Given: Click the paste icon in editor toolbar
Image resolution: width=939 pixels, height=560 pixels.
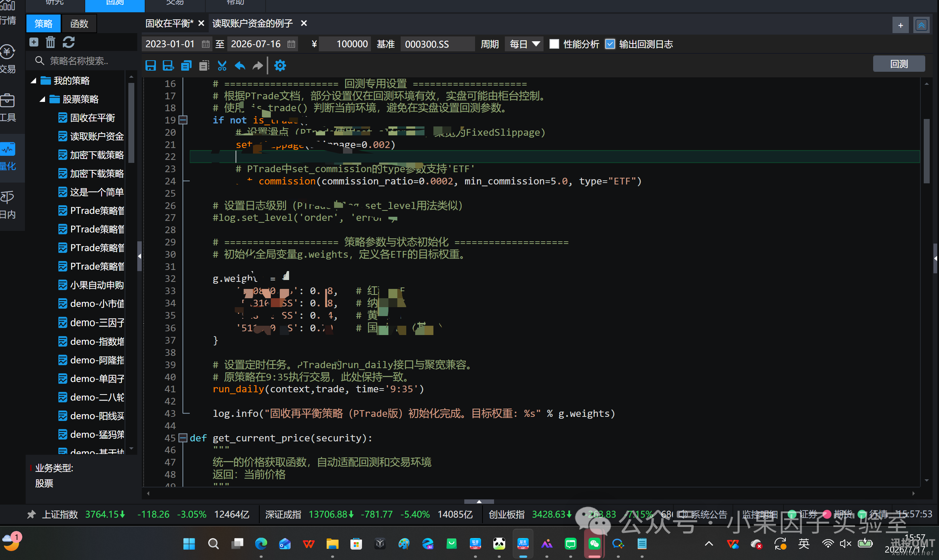Looking at the screenshot, I should 204,66.
